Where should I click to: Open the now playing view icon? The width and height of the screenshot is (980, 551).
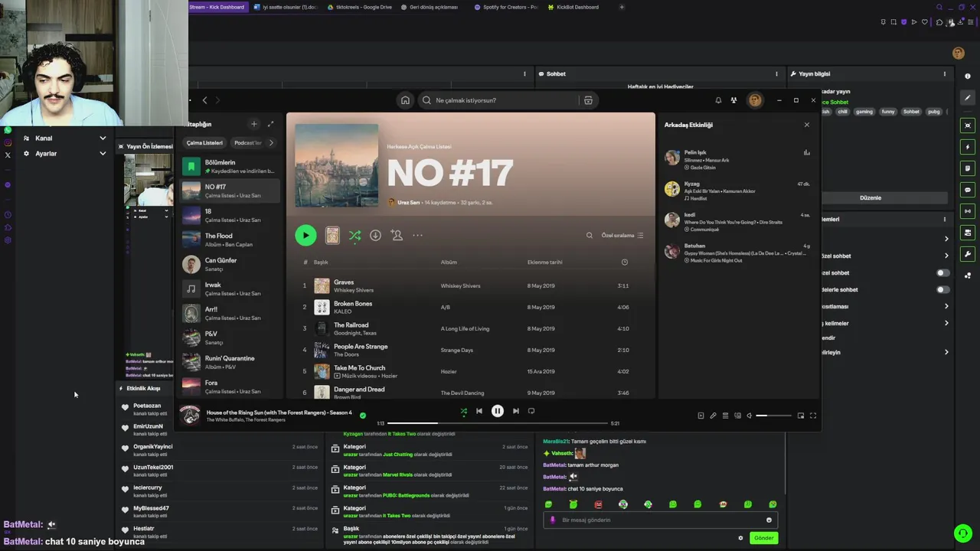coord(701,416)
